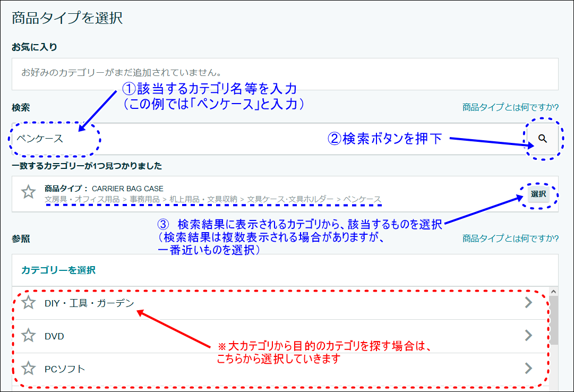This screenshot has width=574, height=392.
Task: Expand the PCソフト category chevron
Action: click(528, 368)
